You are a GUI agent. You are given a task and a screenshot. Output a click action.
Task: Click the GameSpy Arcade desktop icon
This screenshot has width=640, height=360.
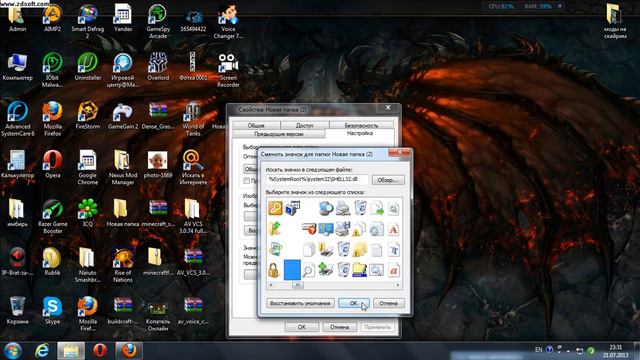coord(158,21)
